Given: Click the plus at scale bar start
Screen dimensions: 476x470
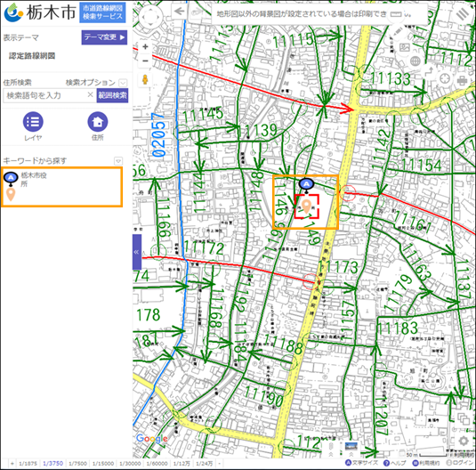Looking at the screenshot, I should (12, 464).
